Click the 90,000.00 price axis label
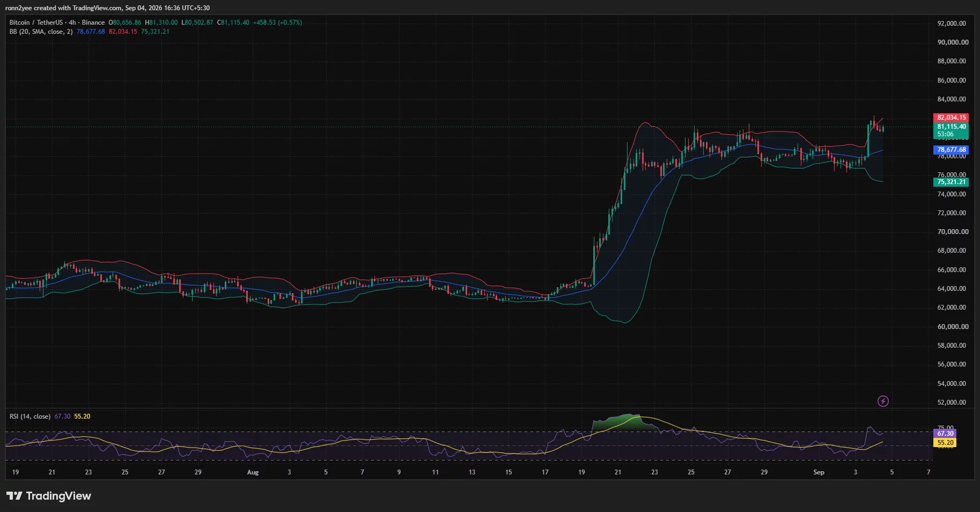The height and width of the screenshot is (512, 980). 953,42
